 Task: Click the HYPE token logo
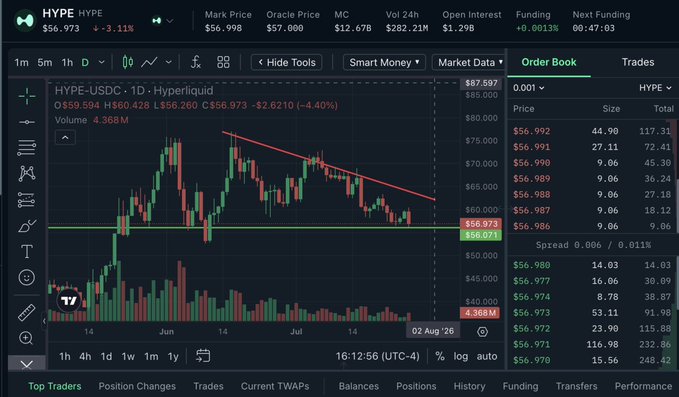[25, 20]
